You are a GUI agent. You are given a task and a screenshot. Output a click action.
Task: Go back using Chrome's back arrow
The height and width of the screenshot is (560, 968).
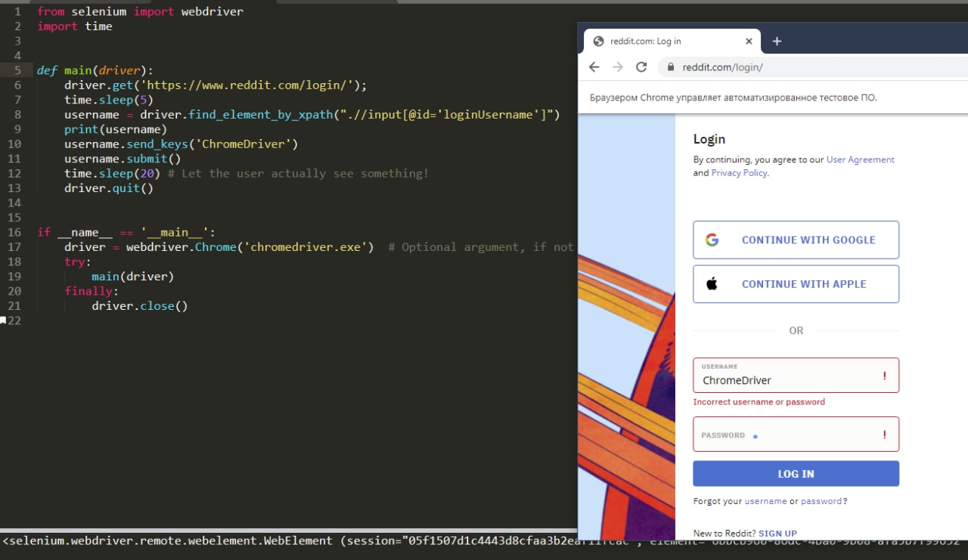(594, 67)
